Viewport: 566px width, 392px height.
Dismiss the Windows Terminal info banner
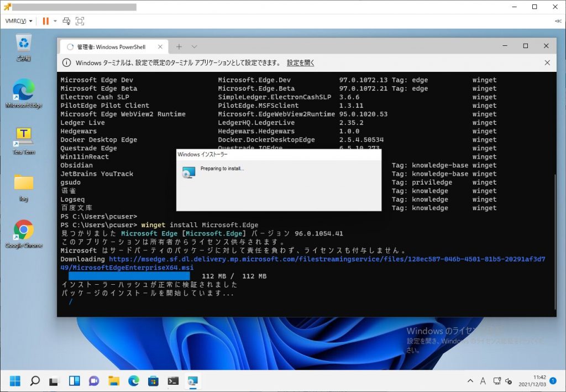click(x=547, y=63)
